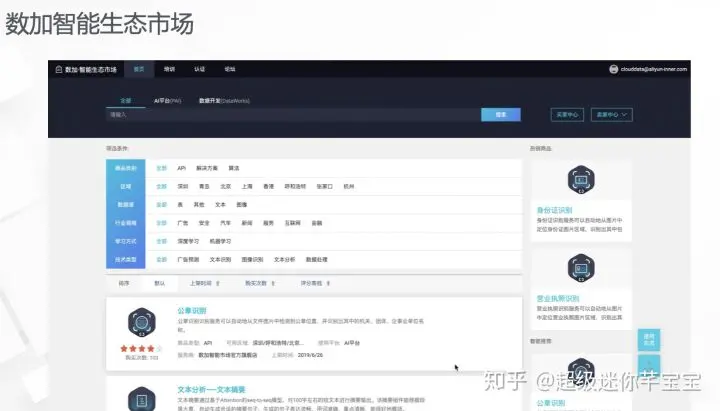The image size is (720, 411).
Task: Click the 数加·智能生态市场 logo icon
Action: [x=59, y=69]
